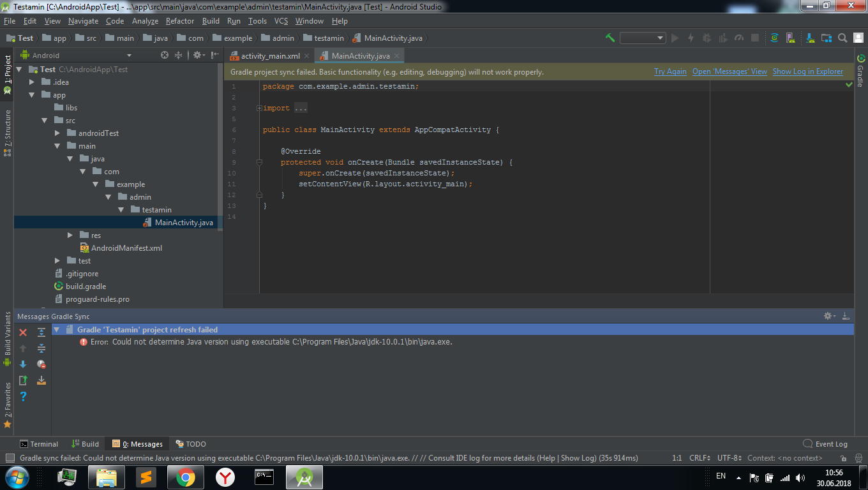Switch to the activity_main.xml editor tab
The width and height of the screenshot is (868, 490).
pos(270,56)
